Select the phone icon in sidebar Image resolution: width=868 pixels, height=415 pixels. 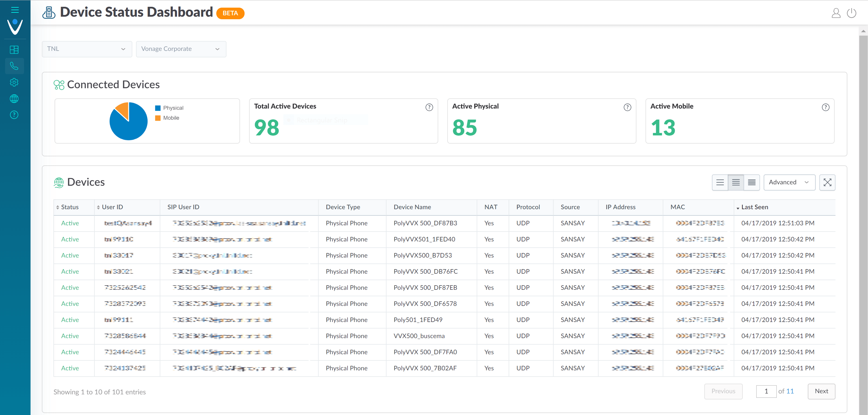pos(14,66)
